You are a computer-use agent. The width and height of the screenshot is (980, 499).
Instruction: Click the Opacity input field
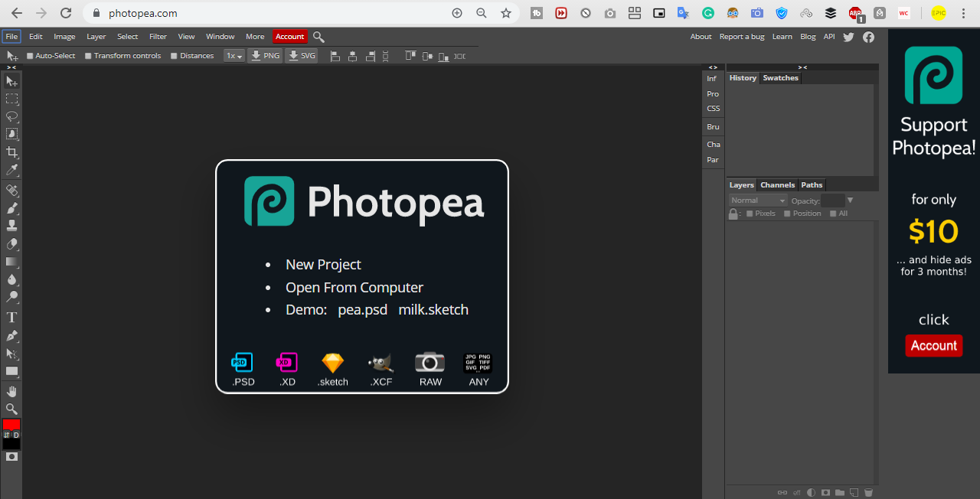pyautogui.click(x=832, y=201)
